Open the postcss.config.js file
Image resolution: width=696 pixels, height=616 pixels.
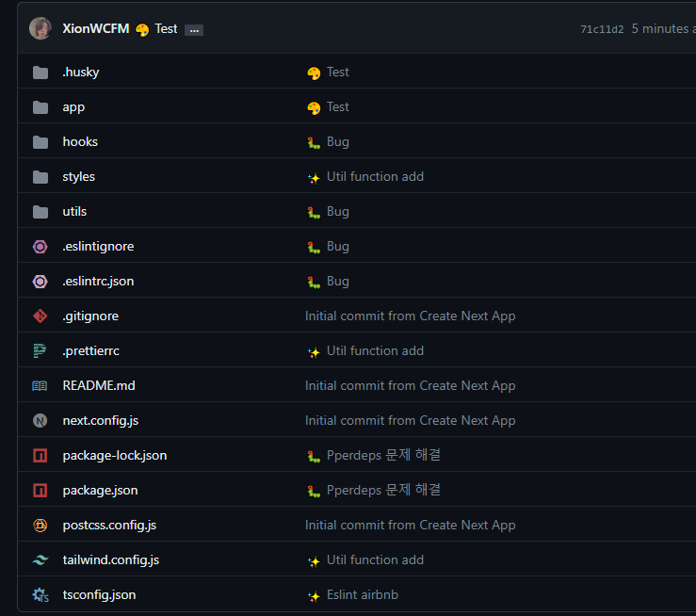(x=109, y=526)
